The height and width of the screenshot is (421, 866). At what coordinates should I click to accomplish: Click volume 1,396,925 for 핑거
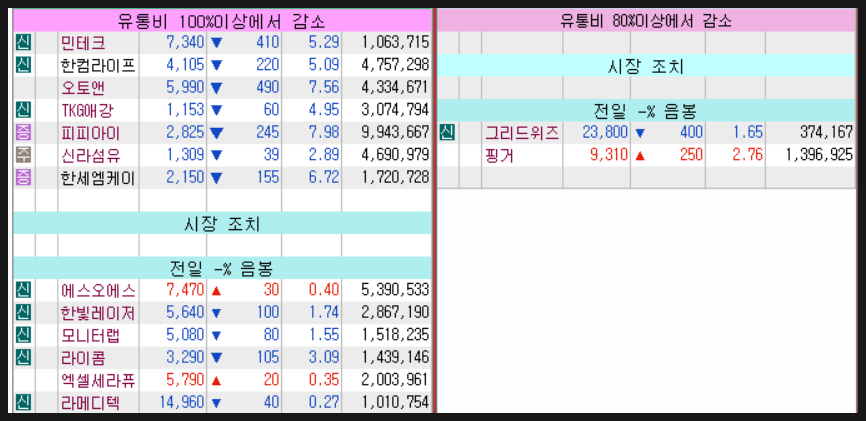[820, 156]
